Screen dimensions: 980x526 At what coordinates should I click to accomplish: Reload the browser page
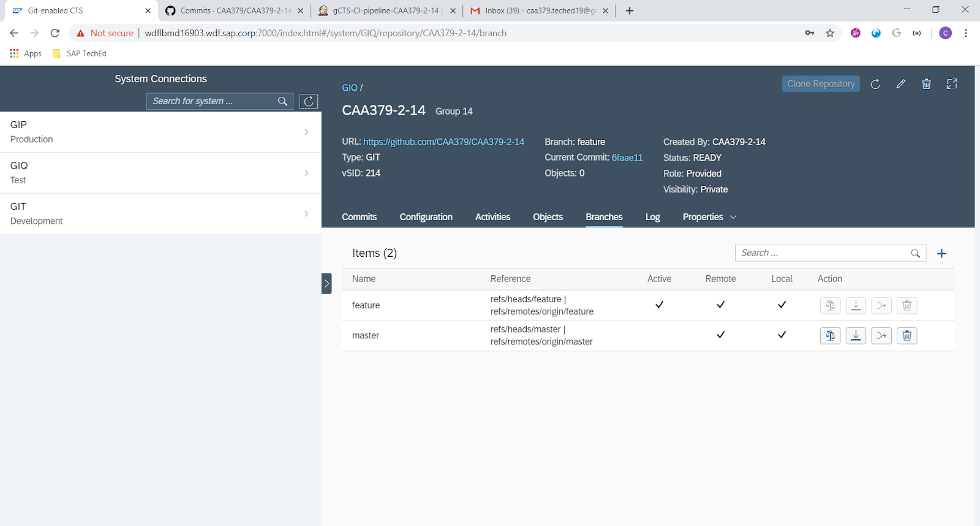coord(55,33)
